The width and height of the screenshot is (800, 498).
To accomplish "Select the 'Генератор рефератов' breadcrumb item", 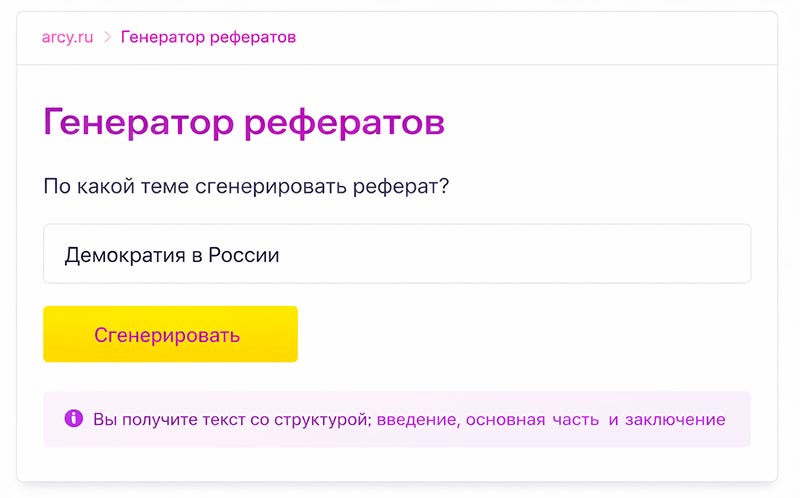I will (208, 38).
